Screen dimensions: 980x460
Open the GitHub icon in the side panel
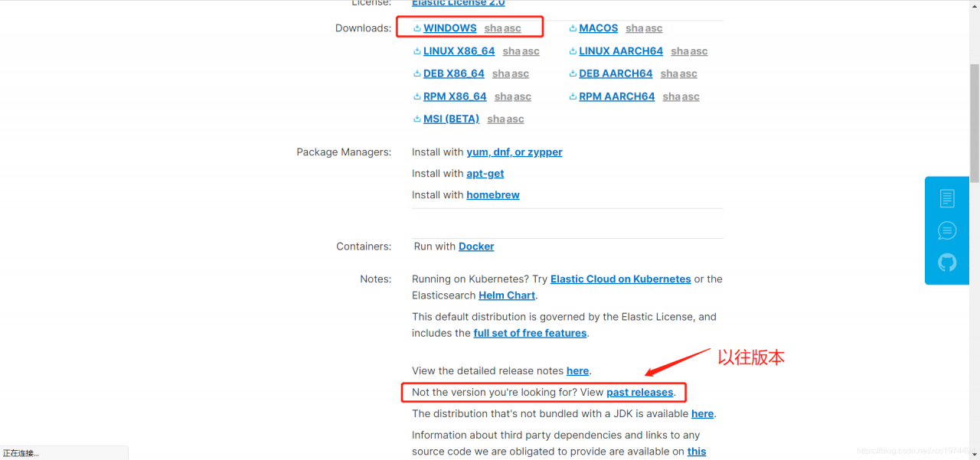tap(947, 263)
